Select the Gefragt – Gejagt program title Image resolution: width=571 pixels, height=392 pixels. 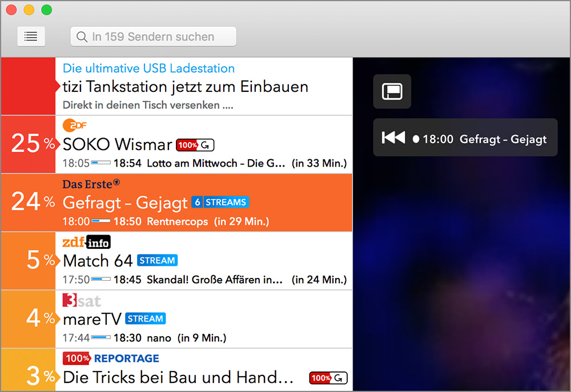pyautogui.click(x=125, y=203)
